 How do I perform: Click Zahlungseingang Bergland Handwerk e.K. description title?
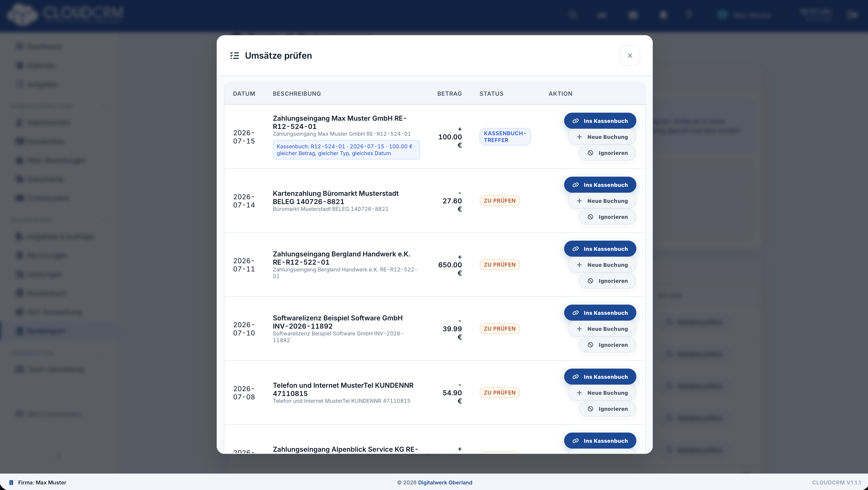coord(341,258)
